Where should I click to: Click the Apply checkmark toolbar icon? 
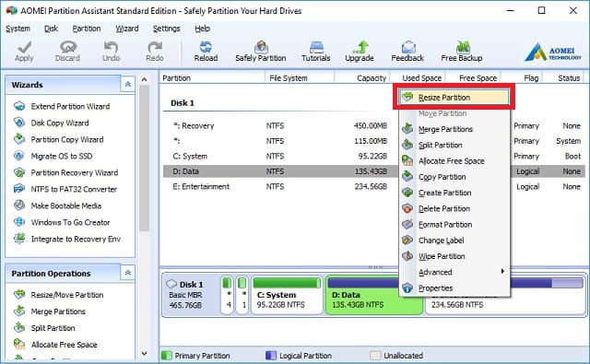pos(24,47)
